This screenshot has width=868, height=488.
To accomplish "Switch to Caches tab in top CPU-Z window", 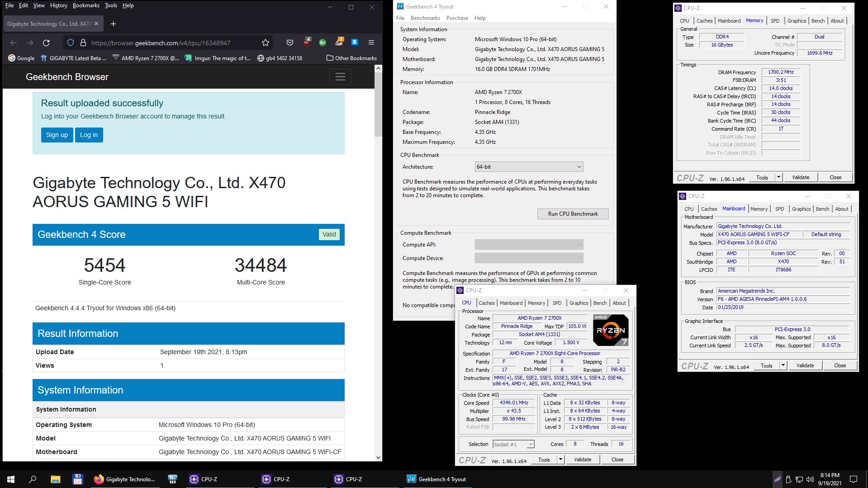I will pos(704,21).
